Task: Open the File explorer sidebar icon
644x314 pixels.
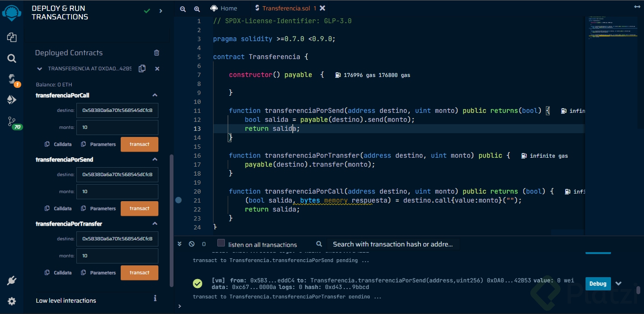Action: [12, 37]
